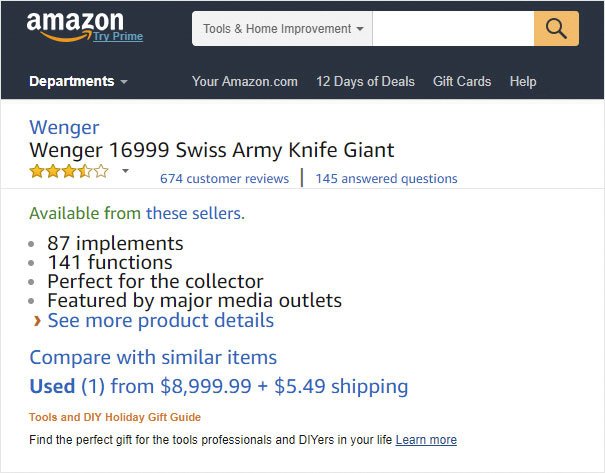Open 12 Days of Deals
The height and width of the screenshot is (473, 605).
tap(365, 81)
